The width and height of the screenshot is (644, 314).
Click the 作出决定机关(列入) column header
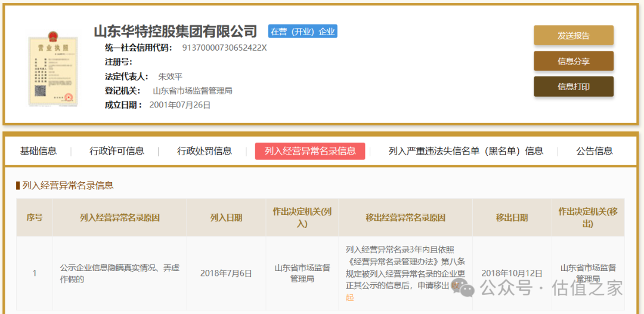point(302,218)
